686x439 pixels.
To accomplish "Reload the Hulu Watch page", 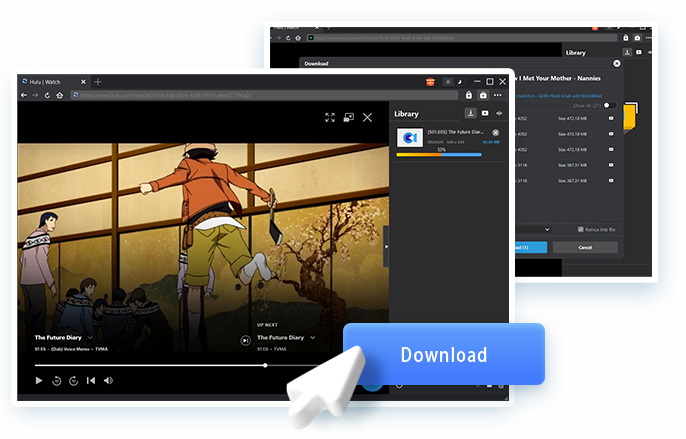I will (x=47, y=95).
